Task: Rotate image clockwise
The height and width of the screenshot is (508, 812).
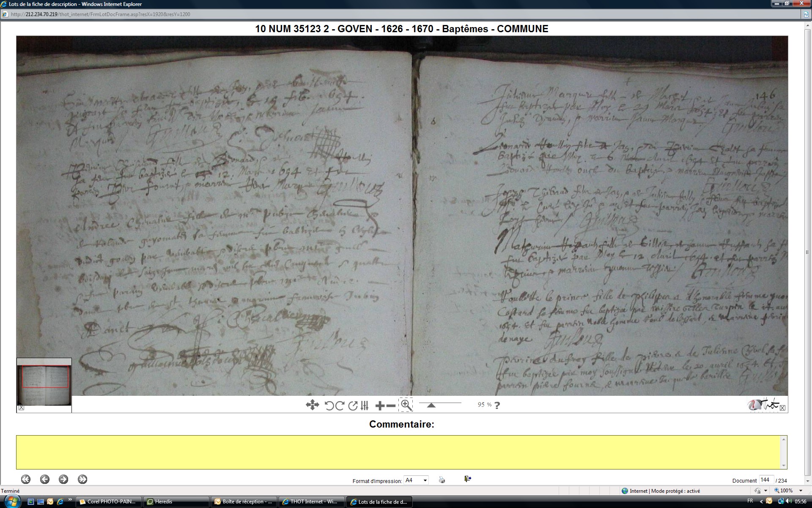Action: [340, 406]
